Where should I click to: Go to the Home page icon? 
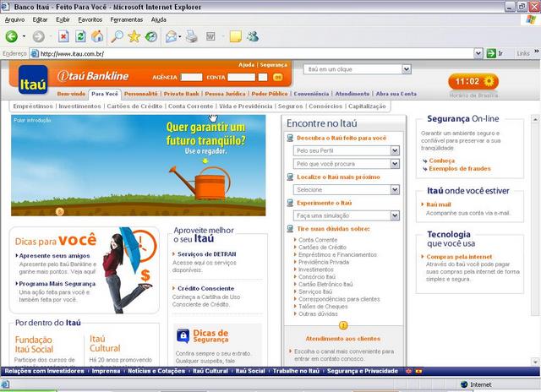[x=97, y=36]
